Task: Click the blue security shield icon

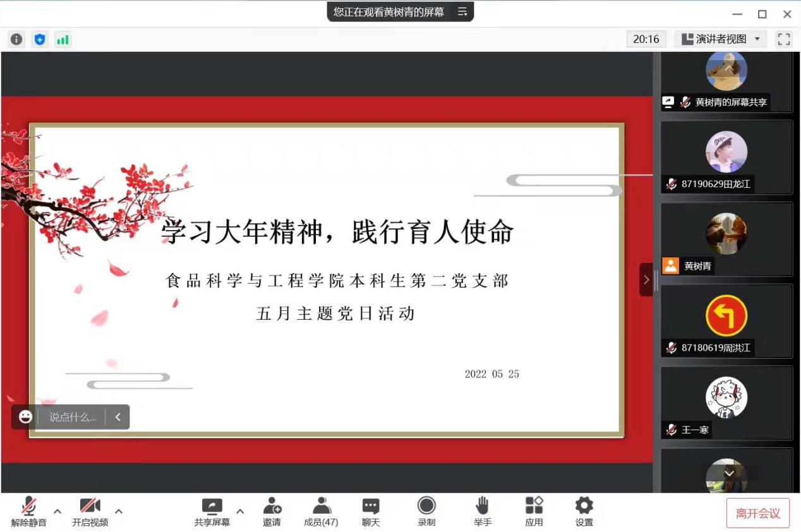Action: pos(40,39)
